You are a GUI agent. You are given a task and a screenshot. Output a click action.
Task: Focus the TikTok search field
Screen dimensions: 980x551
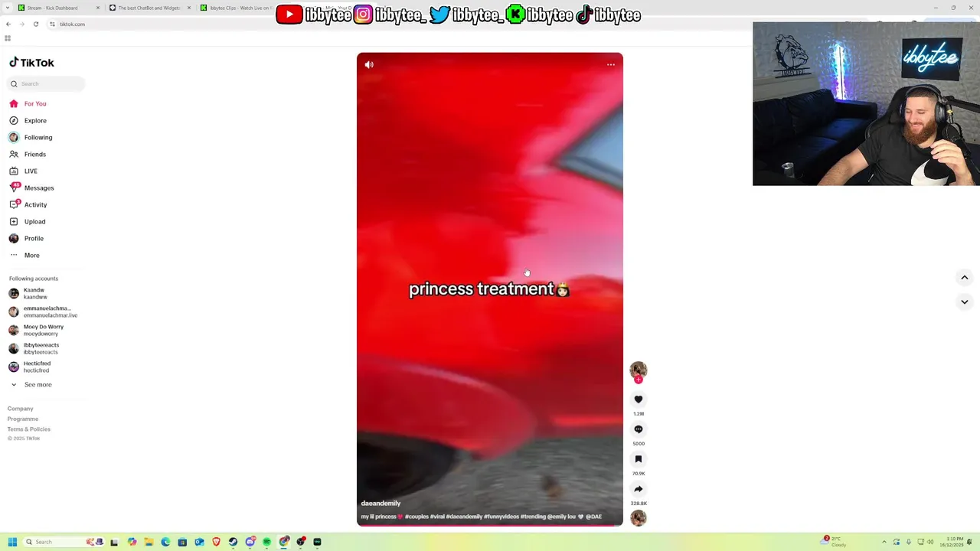tap(47, 83)
